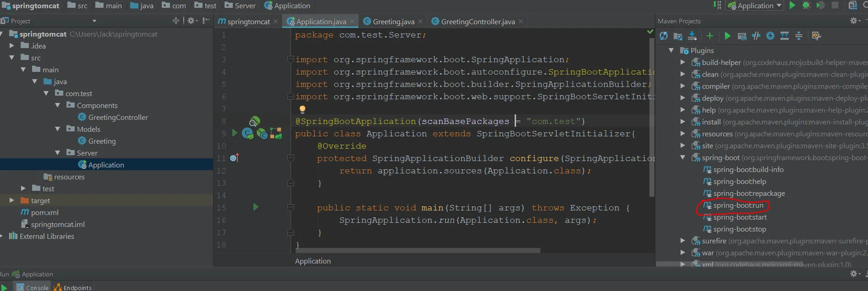The image size is (868, 291).
Task: Expand the test folder in project tree
Action: coord(23,189)
